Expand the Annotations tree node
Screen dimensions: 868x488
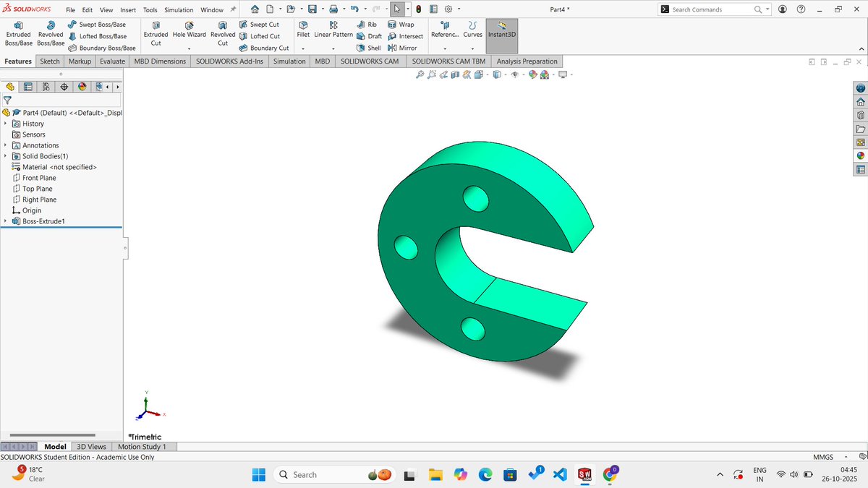(x=6, y=145)
